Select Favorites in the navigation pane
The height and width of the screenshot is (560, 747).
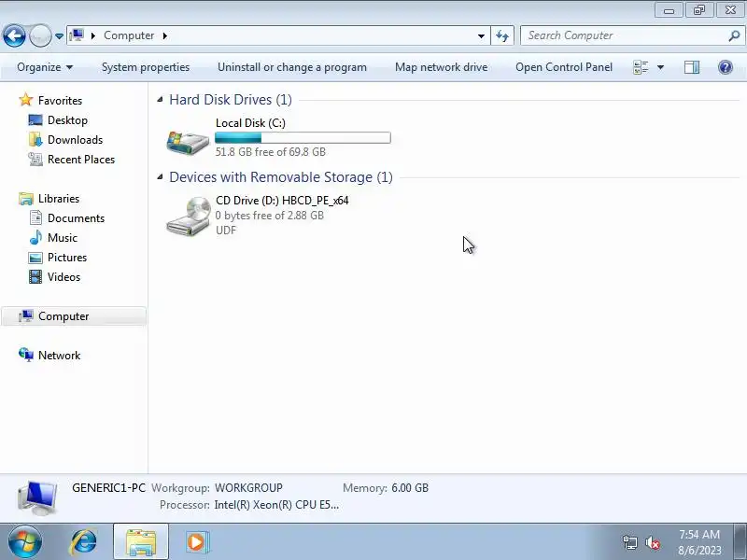click(60, 101)
